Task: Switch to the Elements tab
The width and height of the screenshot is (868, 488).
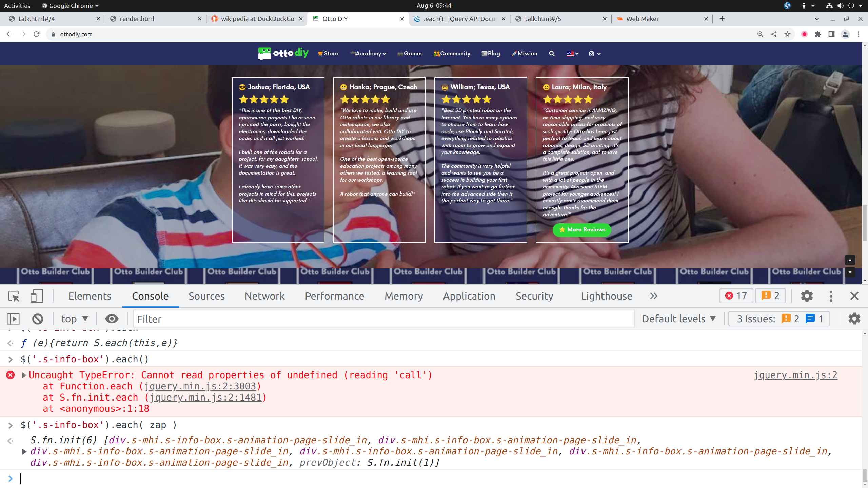Action: (90, 296)
